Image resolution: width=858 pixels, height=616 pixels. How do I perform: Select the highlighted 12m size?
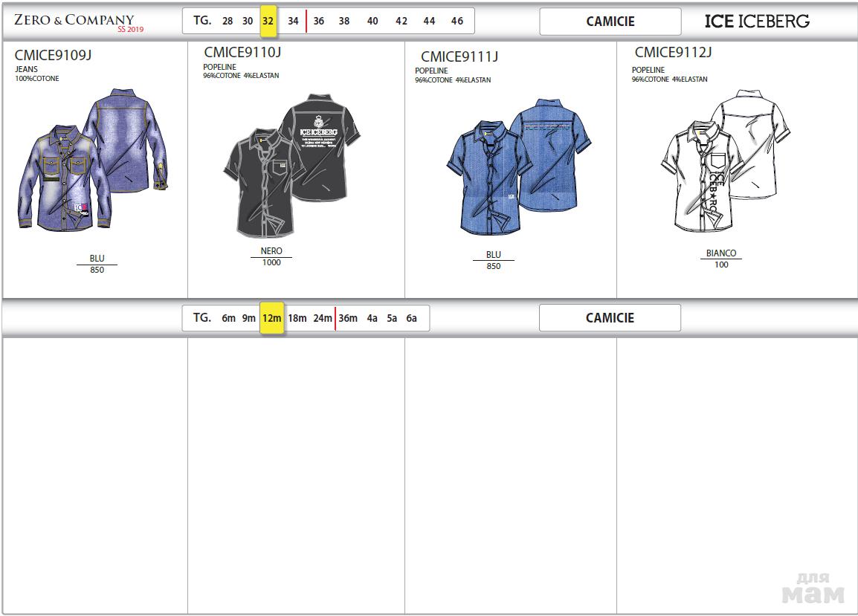click(271, 318)
